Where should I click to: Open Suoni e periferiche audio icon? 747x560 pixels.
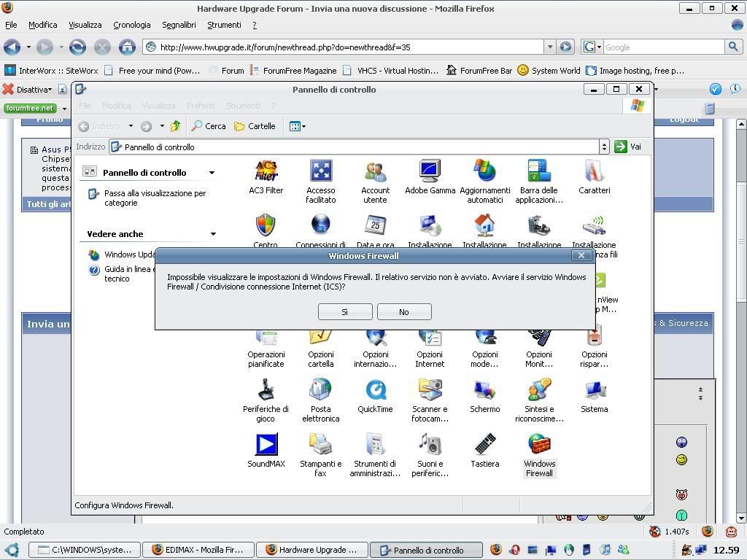point(430,455)
